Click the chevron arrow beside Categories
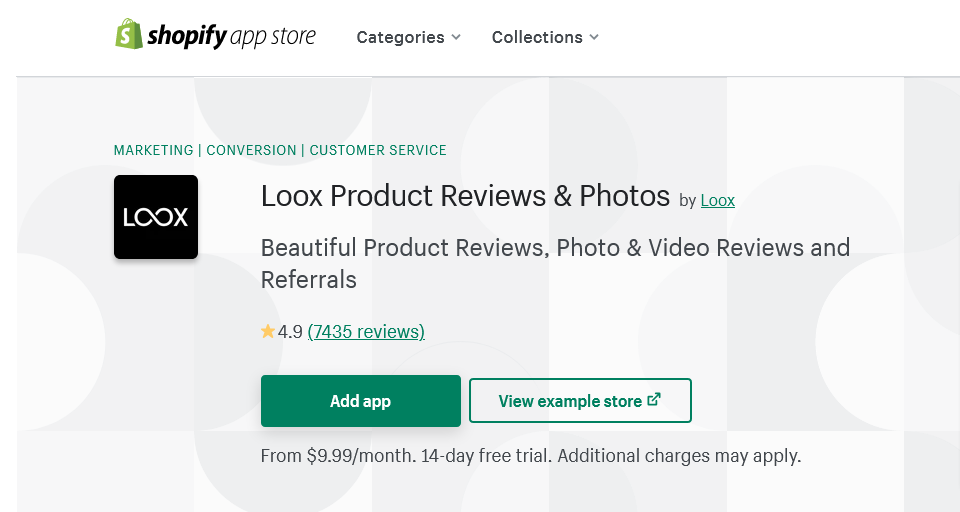The image size is (960, 512). tap(456, 38)
